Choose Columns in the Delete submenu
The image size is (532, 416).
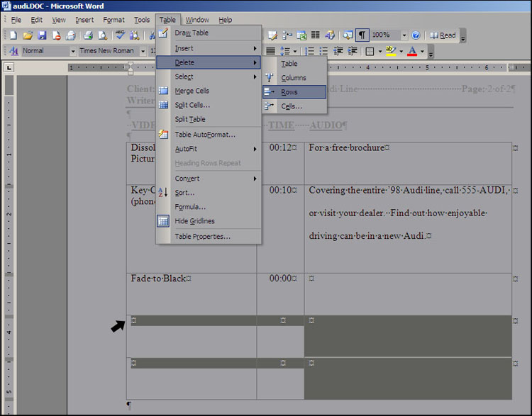(294, 78)
